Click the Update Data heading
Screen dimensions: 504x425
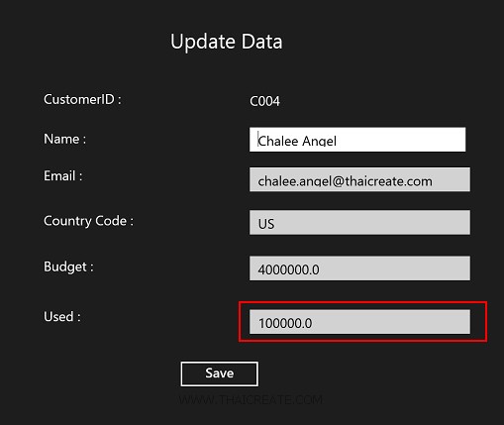(x=227, y=42)
